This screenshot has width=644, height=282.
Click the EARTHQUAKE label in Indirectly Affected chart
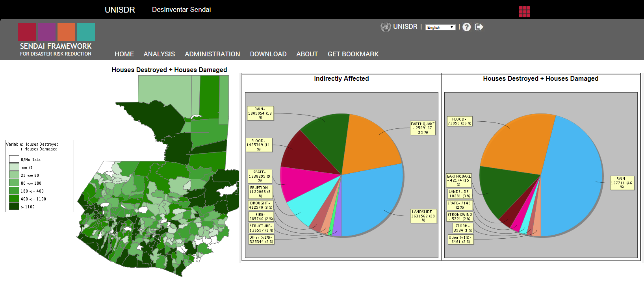pos(423,128)
